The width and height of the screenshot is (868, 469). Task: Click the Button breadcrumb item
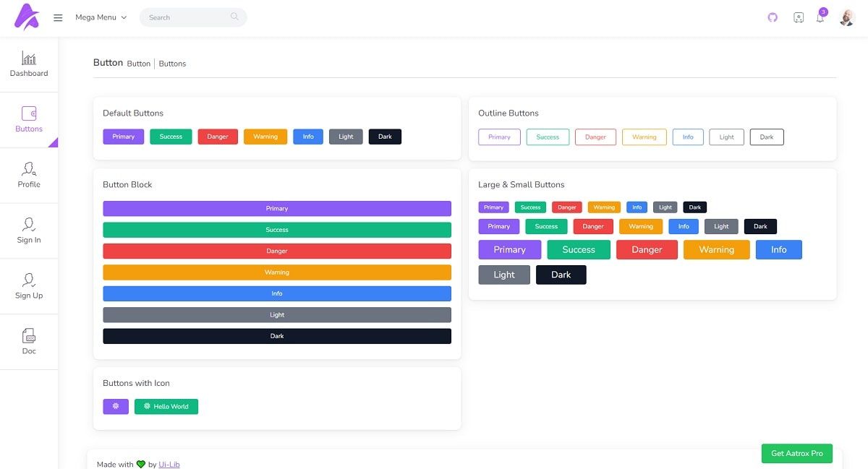tap(138, 64)
